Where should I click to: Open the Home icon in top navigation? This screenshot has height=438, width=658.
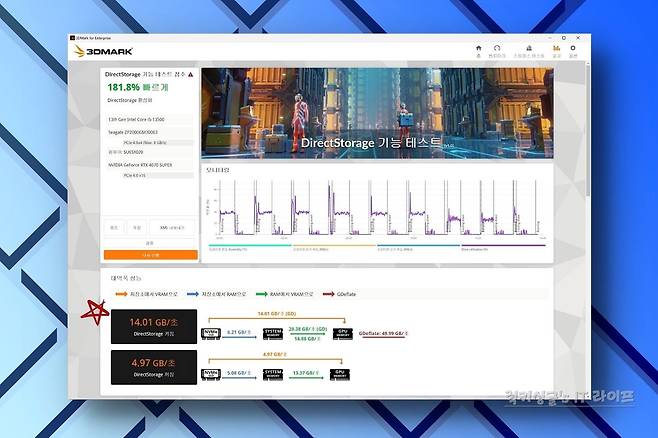478,49
